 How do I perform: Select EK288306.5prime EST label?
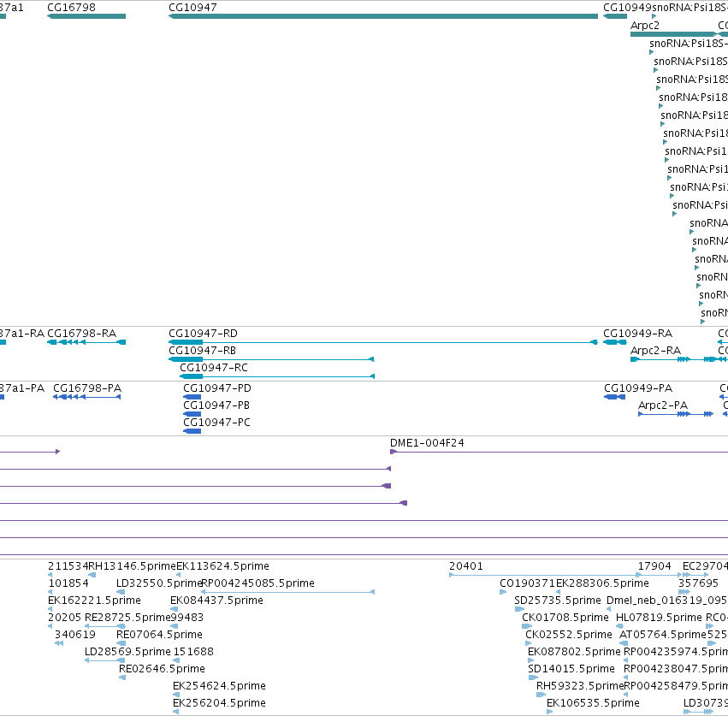[602, 583]
